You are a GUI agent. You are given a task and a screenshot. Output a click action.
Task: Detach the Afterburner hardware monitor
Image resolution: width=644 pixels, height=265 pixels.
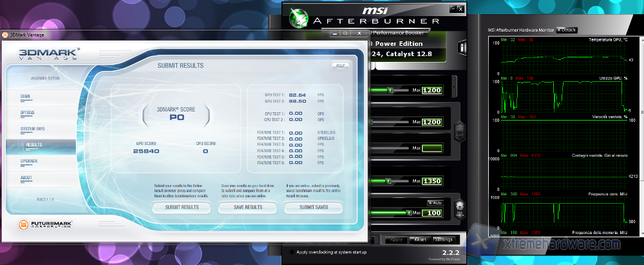(x=568, y=30)
